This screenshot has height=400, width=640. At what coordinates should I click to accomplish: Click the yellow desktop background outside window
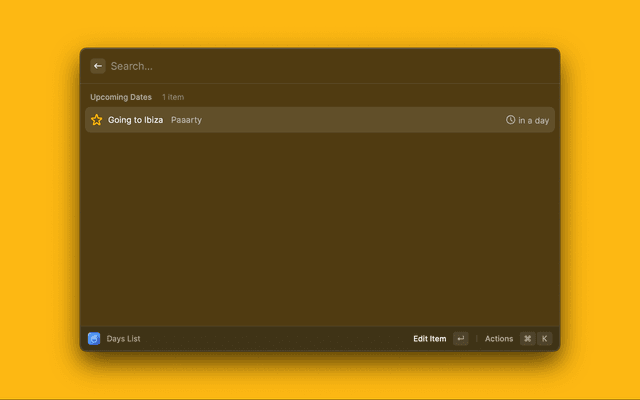[40, 200]
